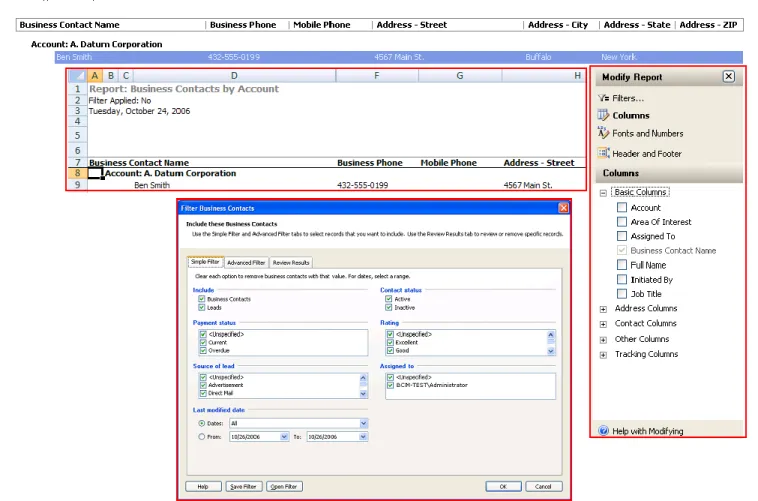Uncheck Overdue payment status
This screenshot has width=758, height=501.
(203, 350)
